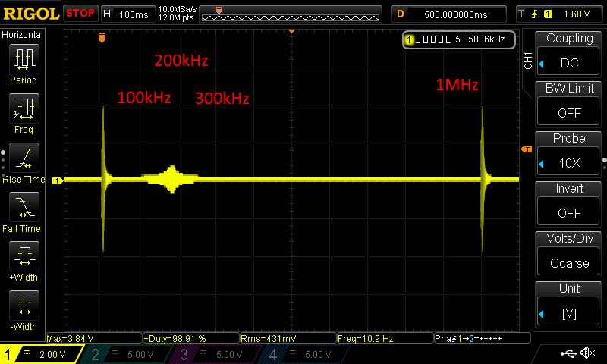The height and width of the screenshot is (364, 607).
Task: Click the orange center time reference marker above grid
Action: coord(292,31)
